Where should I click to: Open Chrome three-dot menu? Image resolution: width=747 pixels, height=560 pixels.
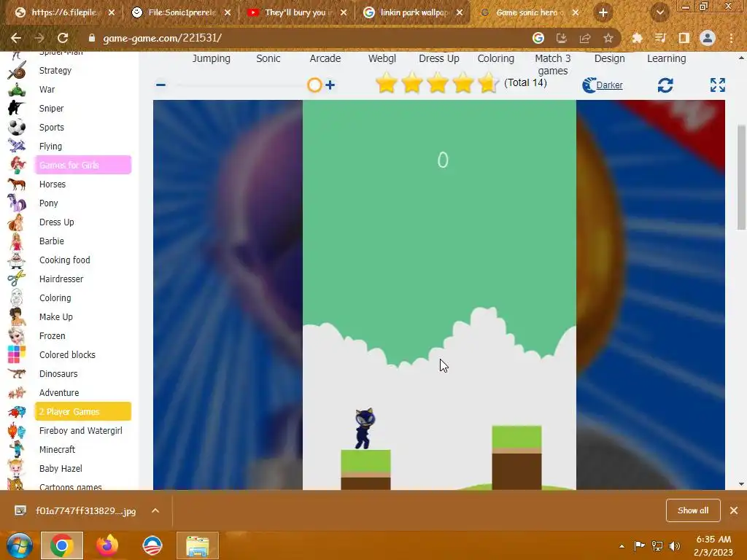click(x=731, y=38)
